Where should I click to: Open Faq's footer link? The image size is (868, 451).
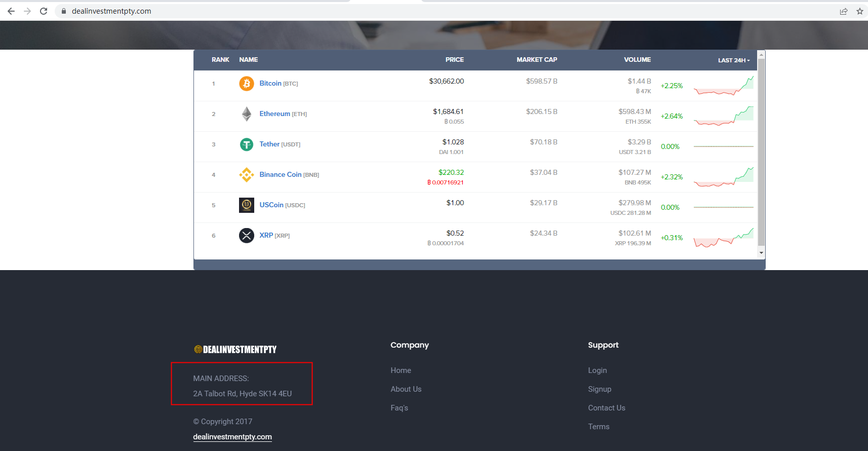coord(400,408)
